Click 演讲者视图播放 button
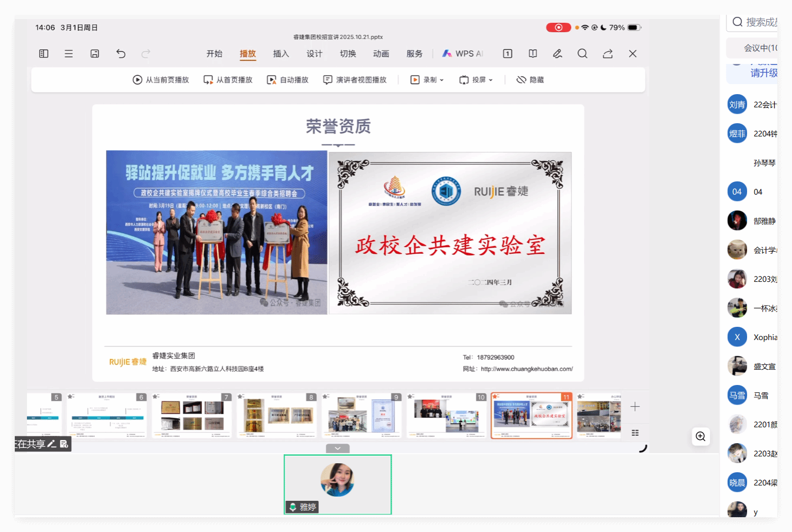Screen dimensions: 792x532 [355, 80]
